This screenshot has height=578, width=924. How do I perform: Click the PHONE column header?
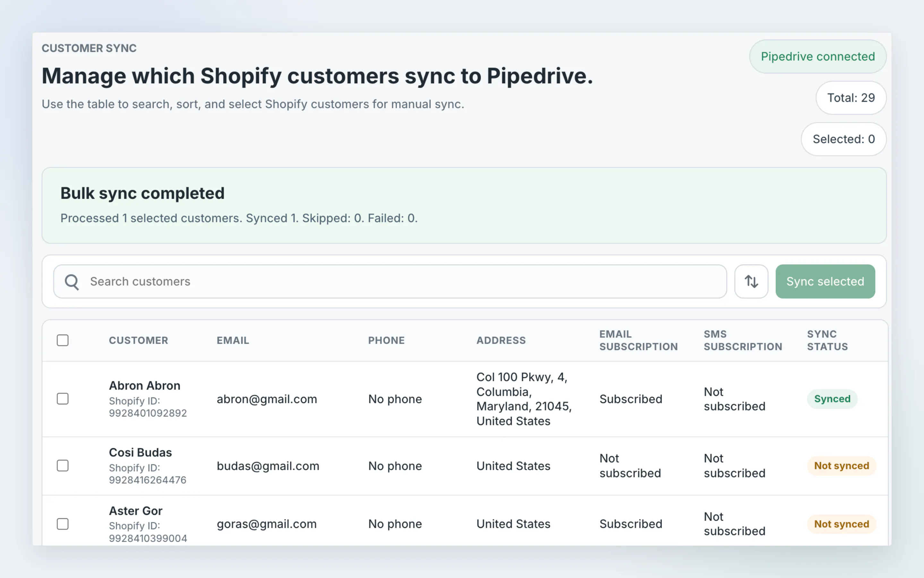pos(386,340)
